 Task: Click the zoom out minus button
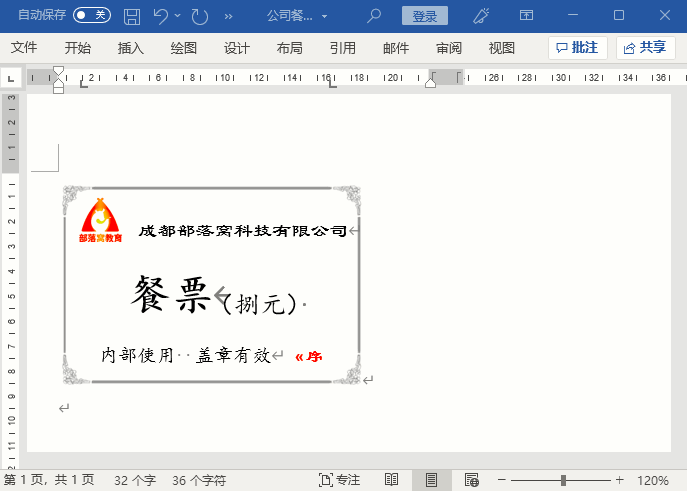pos(502,480)
